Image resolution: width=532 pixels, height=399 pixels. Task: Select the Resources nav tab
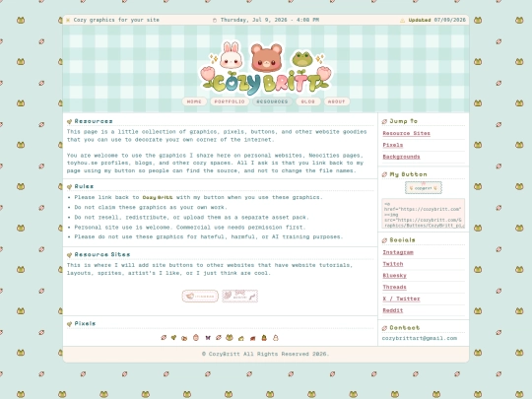pos(272,101)
